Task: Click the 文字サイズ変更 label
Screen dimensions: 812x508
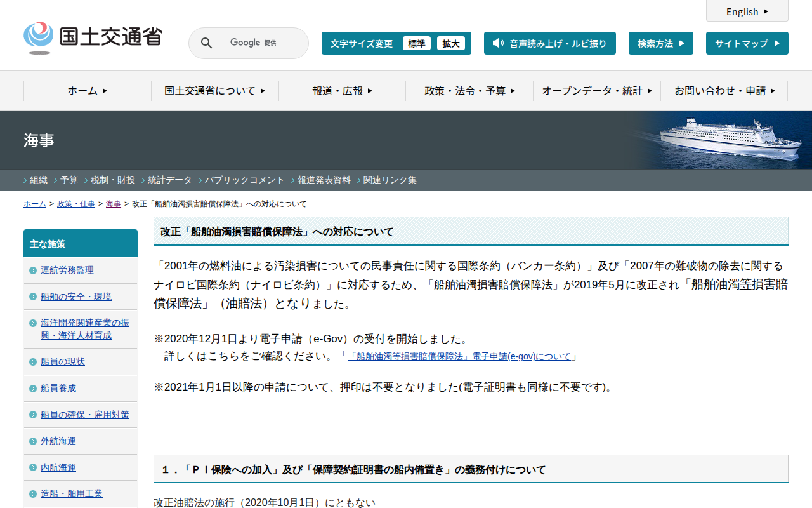Action: pos(362,44)
